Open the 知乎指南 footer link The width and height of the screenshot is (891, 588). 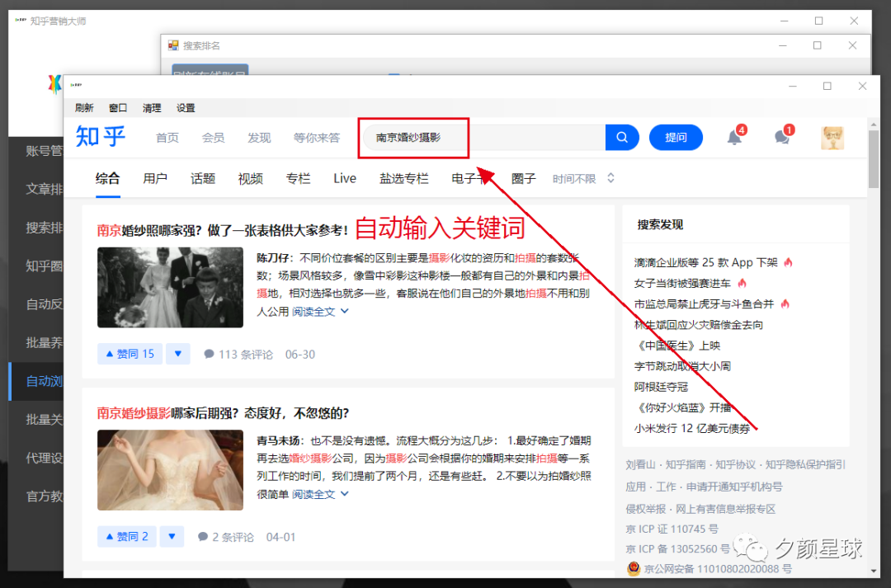tap(686, 465)
